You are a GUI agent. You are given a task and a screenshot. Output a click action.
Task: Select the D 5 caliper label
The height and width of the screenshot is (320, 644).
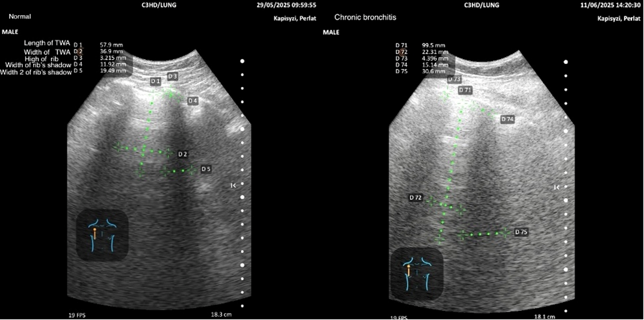[x=206, y=169]
